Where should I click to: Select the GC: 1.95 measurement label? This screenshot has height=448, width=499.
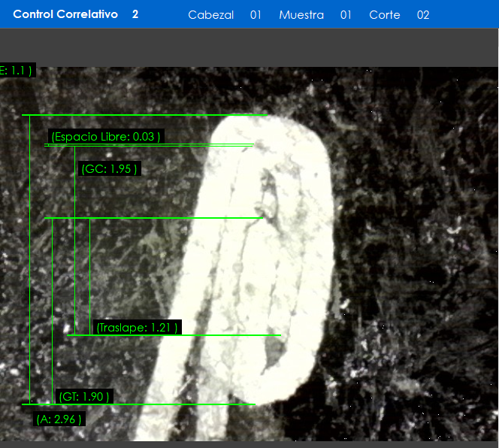pos(110,169)
